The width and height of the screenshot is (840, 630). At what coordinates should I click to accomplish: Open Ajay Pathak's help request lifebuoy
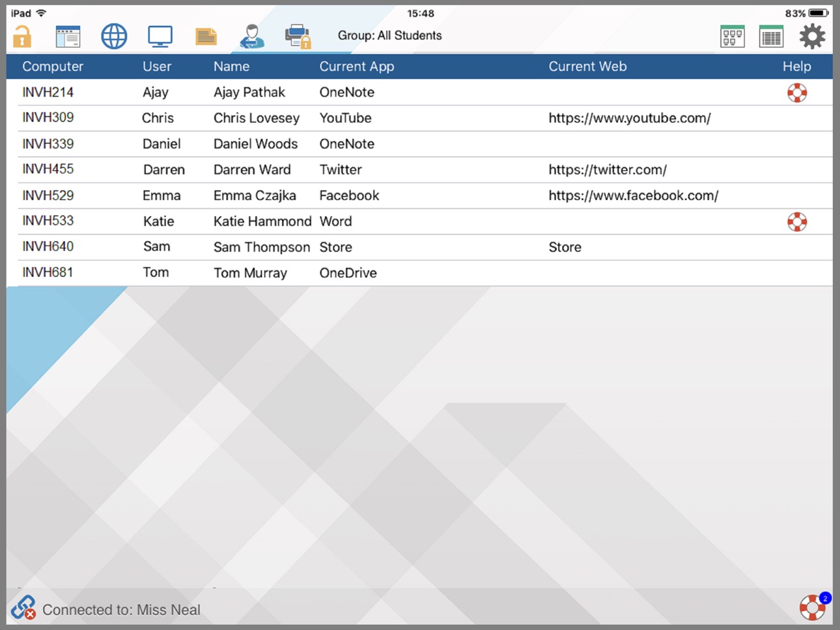797,93
